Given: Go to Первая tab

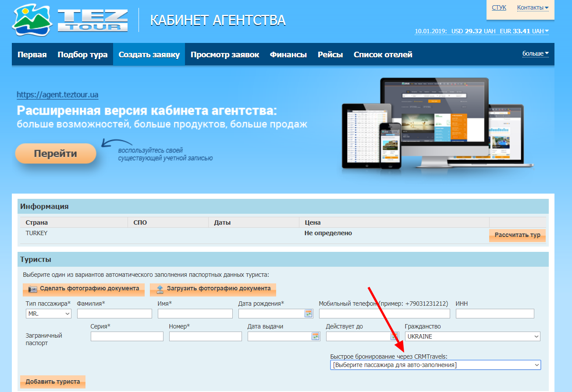Looking at the screenshot, I should pyautogui.click(x=32, y=55).
